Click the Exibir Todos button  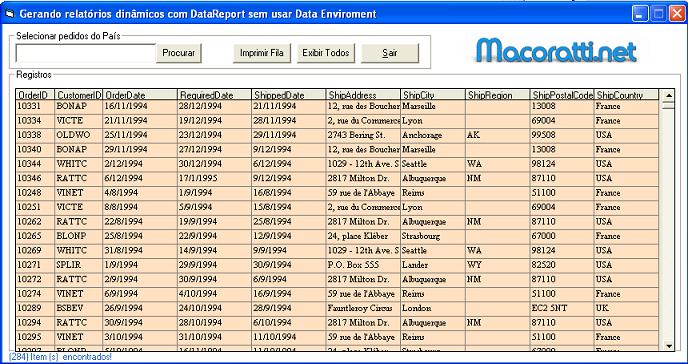(x=326, y=53)
